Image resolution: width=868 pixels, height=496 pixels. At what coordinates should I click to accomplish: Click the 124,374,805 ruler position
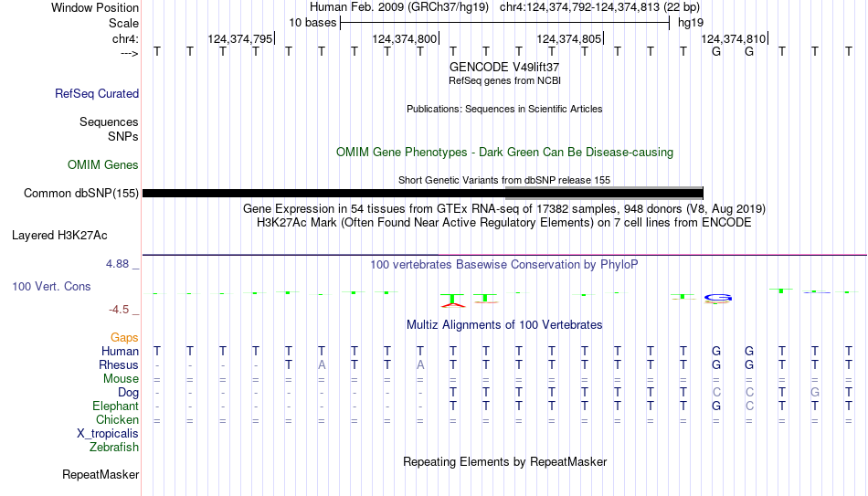(x=569, y=38)
